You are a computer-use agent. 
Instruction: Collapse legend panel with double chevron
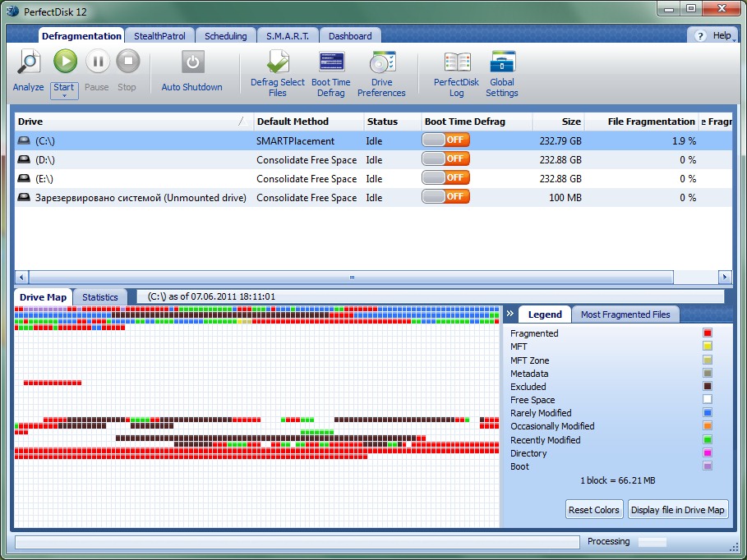510,314
